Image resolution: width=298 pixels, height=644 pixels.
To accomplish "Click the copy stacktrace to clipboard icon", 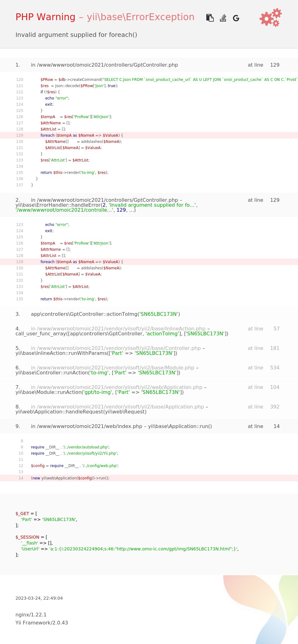I will point(210,18).
